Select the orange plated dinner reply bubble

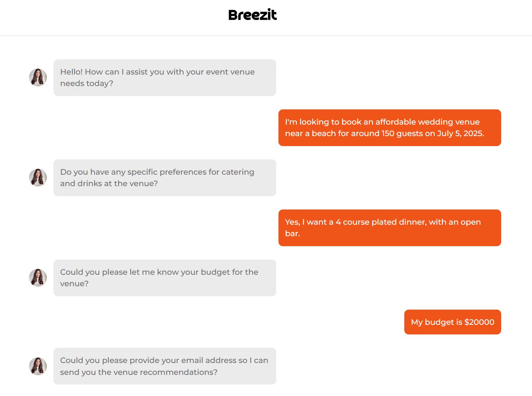(389, 228)
